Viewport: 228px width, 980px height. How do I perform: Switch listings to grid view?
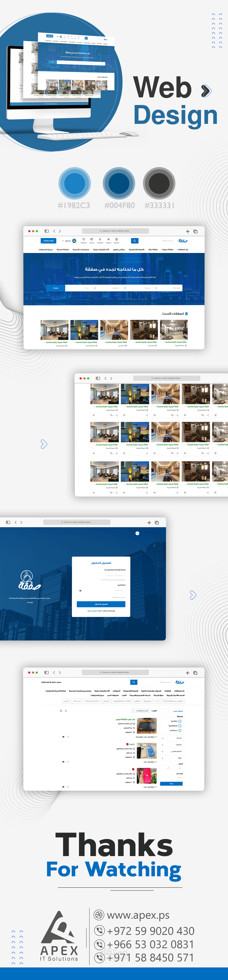66,711
